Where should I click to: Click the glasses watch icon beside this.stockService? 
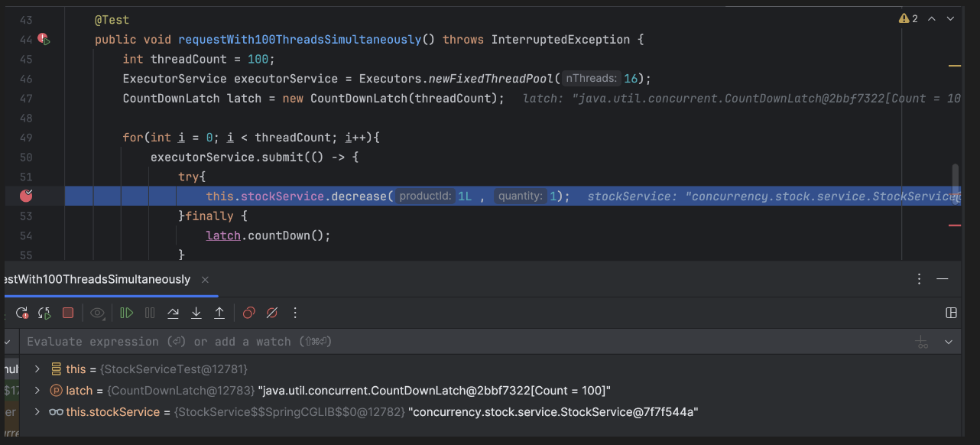tap(56, 412)
